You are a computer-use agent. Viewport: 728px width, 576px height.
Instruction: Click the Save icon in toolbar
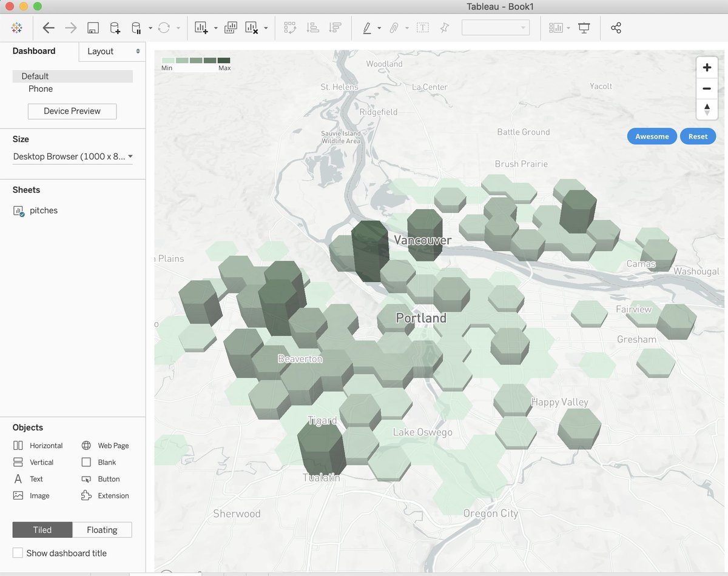(x=93, y=28)
